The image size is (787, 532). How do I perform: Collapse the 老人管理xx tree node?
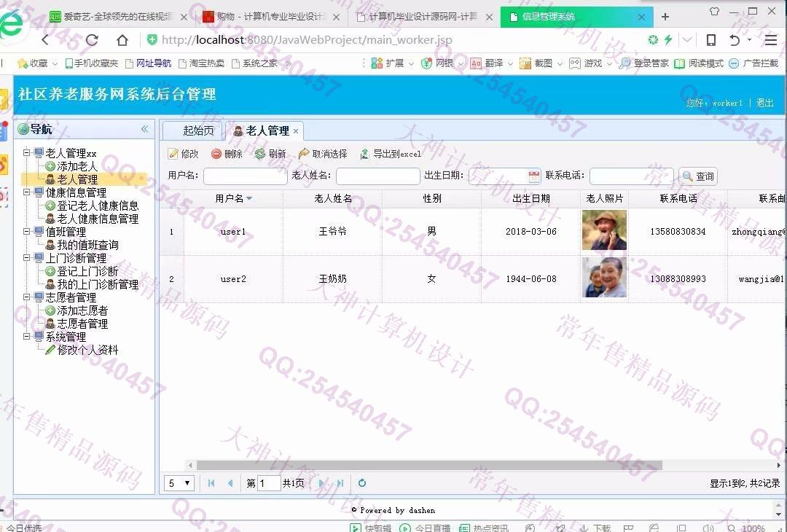click(27, 152)
